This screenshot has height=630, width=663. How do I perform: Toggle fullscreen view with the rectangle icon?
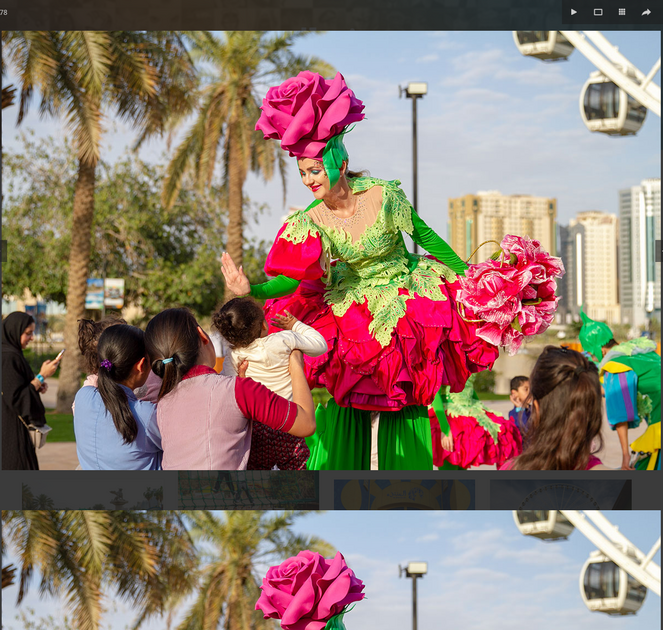tap(598, 12)
